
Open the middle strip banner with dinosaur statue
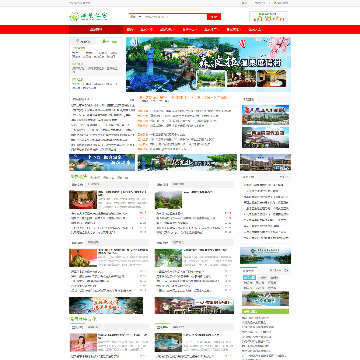(x=187, y=162)
